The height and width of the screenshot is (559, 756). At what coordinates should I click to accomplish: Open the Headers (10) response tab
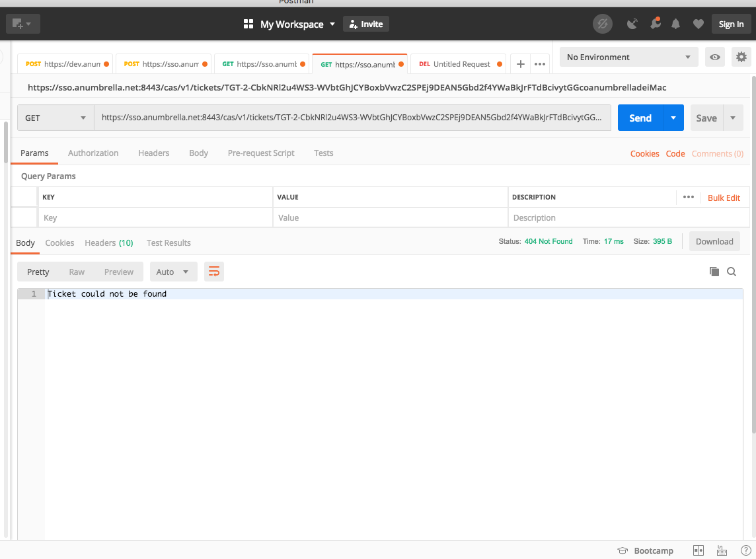point(108,242)
